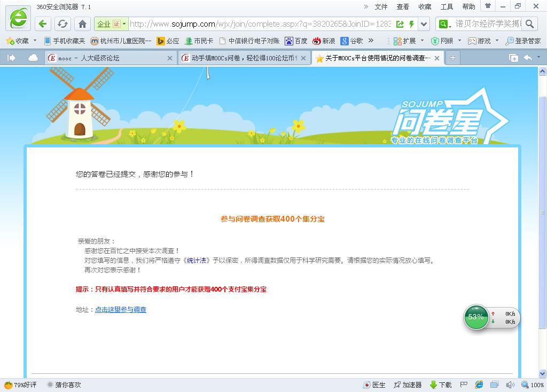The width and height of the screenshot is (547, 392).
Task: Open the tab bar options dropdown arrow
Action: (x=538, y=57)
